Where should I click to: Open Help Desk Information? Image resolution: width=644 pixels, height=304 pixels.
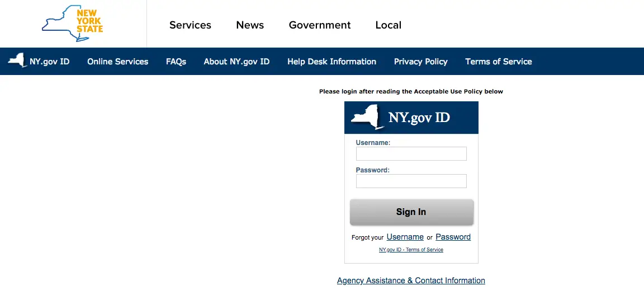coord(332,62)
